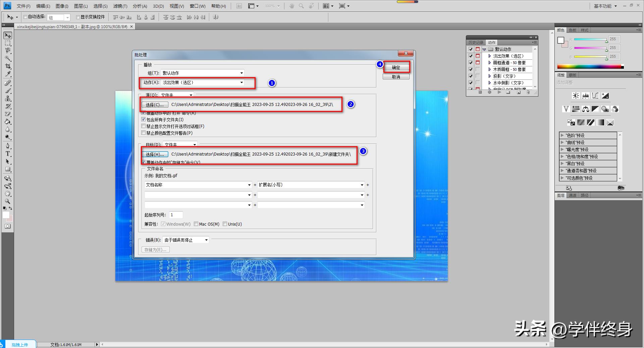The image size is (644, 348).
Task: Toggle 显示变换控件 checkbox
Action: point(78,17)
